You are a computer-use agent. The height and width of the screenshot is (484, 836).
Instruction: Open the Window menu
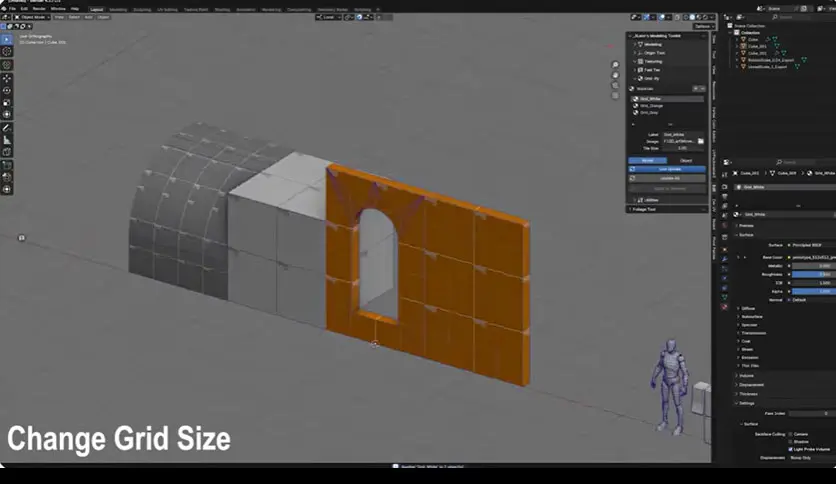tap(58, 9)
